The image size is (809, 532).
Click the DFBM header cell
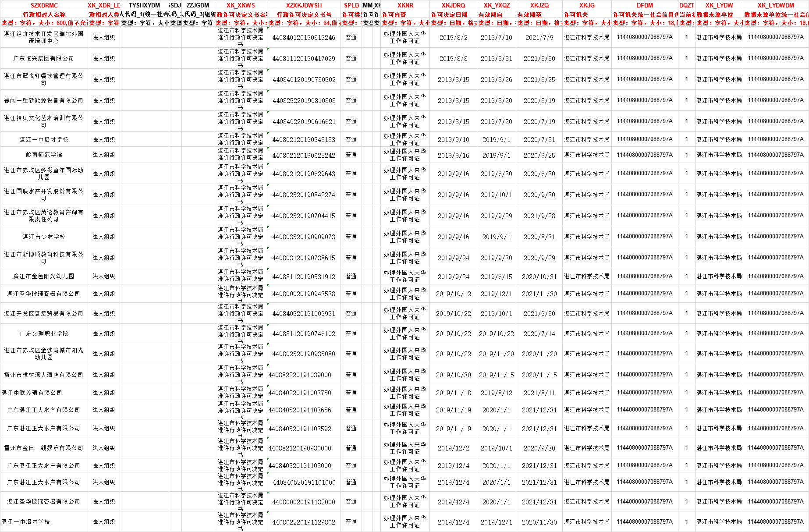pos(645,5)
